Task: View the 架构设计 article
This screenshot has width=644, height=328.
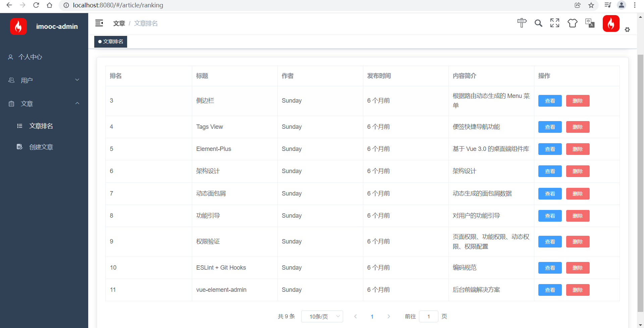Action: pos(550,171)
